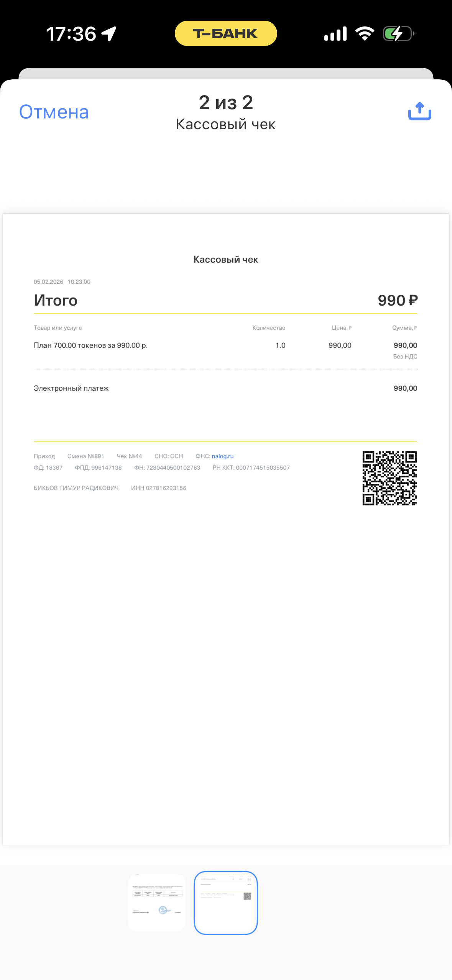Tap the clock showing 17:36
Image resolution: width=452 pixels, height=980 pixels.
point(71,34)
